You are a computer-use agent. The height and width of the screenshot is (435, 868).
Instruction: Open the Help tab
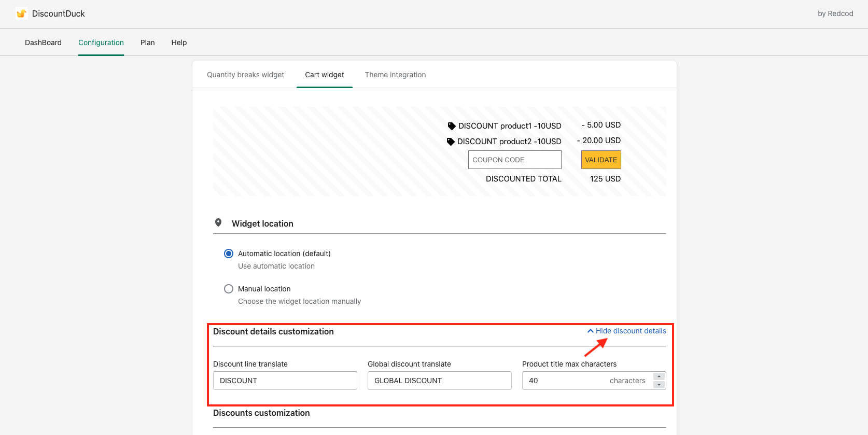coord(179,43)
